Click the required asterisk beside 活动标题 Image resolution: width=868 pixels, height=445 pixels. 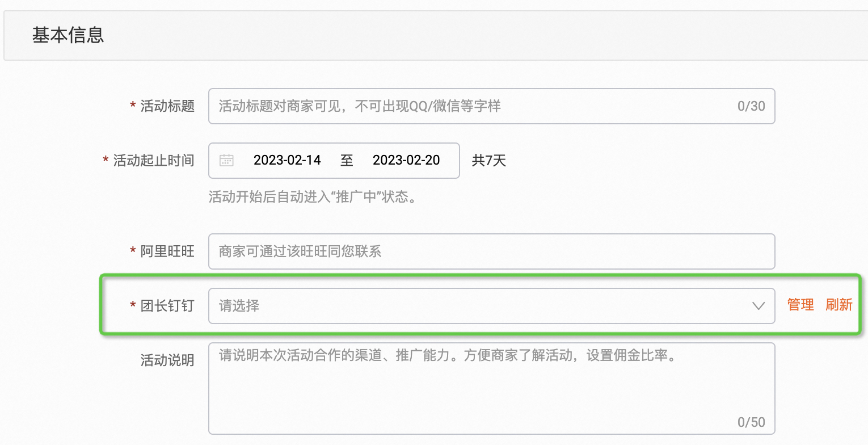(x=131, y=106)
